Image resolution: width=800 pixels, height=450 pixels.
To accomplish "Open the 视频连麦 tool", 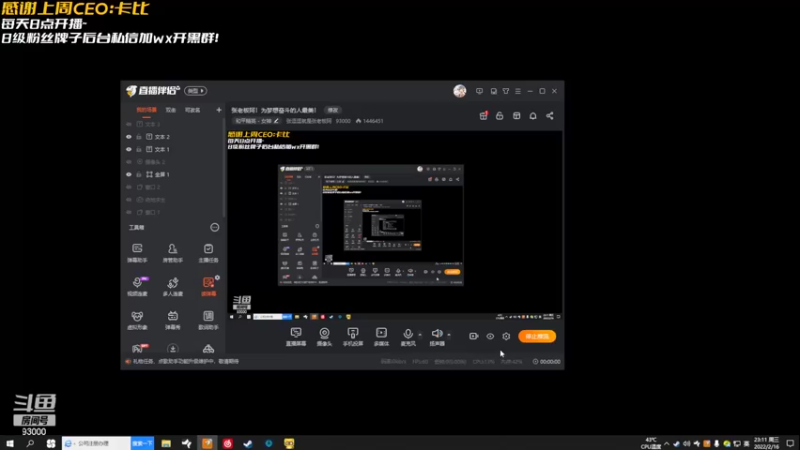I will [x=137, y=286].
